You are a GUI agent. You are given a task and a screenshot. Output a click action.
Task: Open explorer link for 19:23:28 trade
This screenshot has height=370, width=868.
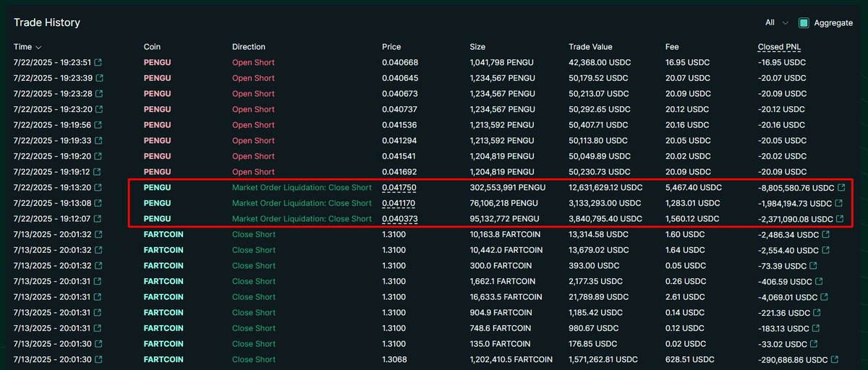[99, 94]
